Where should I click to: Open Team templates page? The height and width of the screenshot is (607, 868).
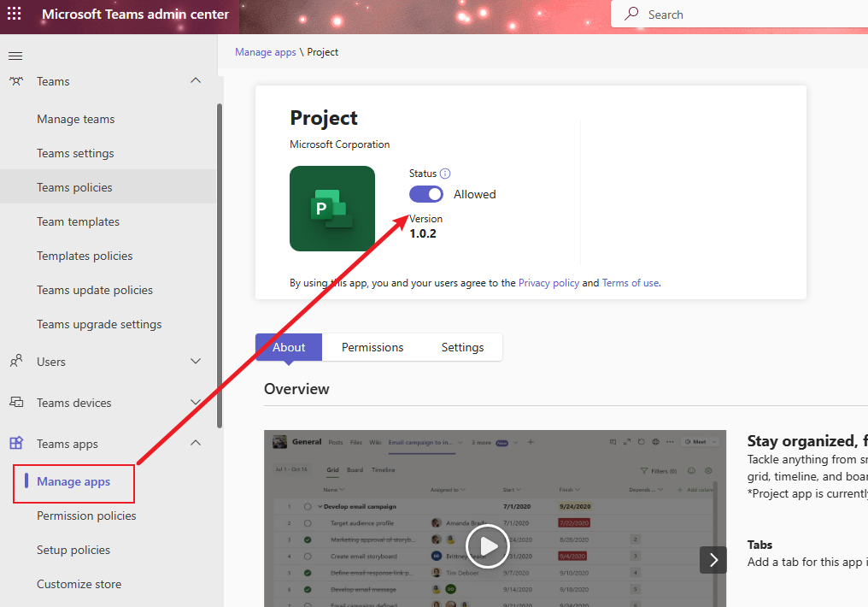pos(78,221)
